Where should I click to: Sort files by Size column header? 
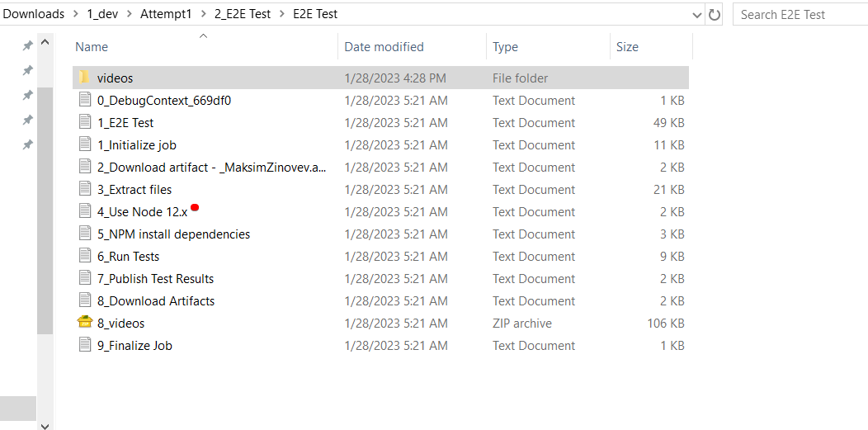pos(627,47)
